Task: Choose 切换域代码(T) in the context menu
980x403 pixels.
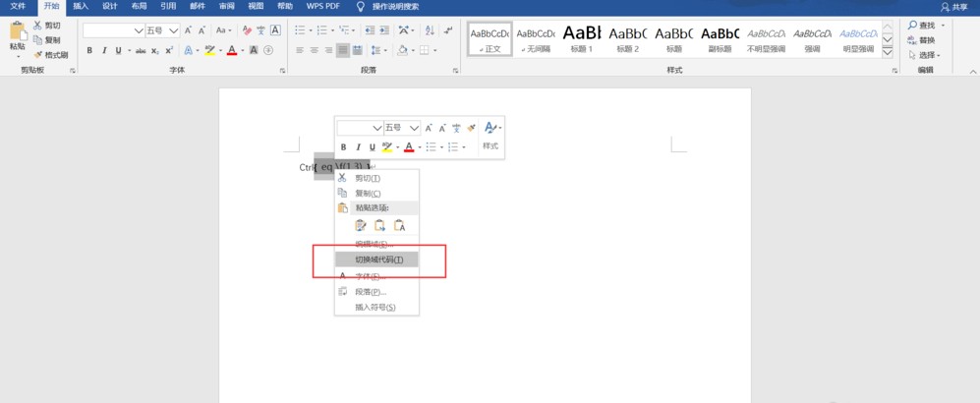Action: pyautogui.click(x=376, y=259)
